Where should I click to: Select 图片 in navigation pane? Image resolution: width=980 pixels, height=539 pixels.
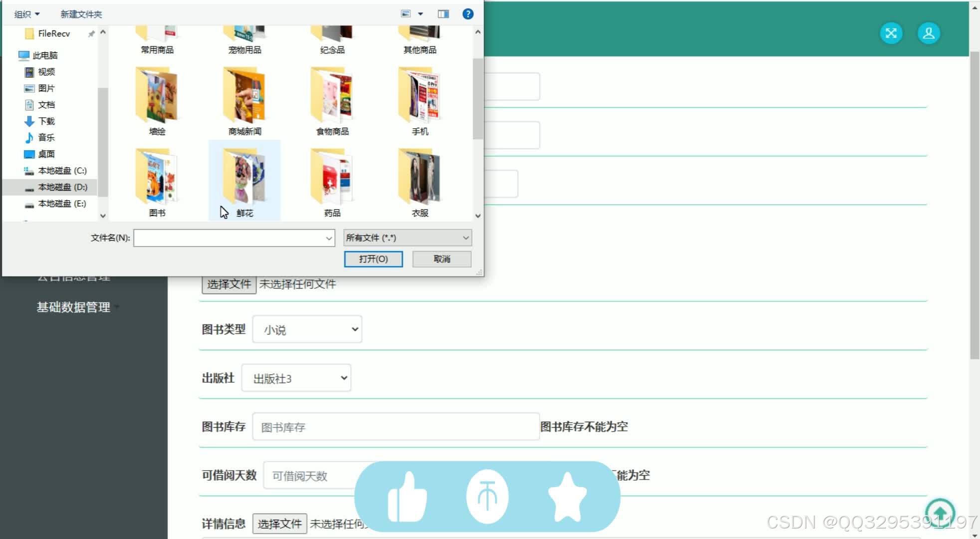[x=46, y=88]
